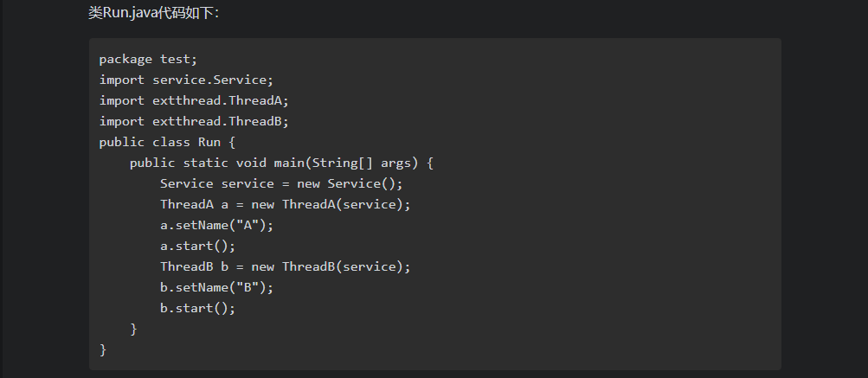This screenshot has height=378, width=868.
Task: Click the heading text 类Run.java代码如下
Action: 153,13
